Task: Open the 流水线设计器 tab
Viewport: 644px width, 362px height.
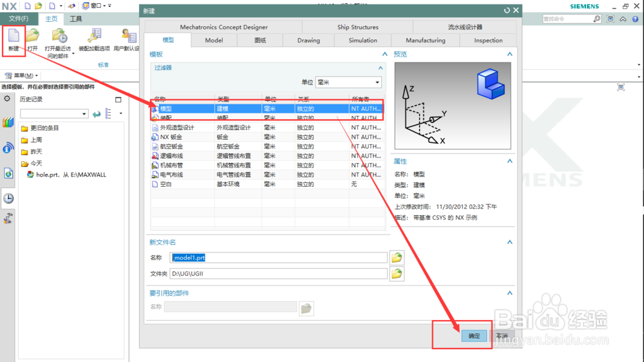Action: coord(465,27)
